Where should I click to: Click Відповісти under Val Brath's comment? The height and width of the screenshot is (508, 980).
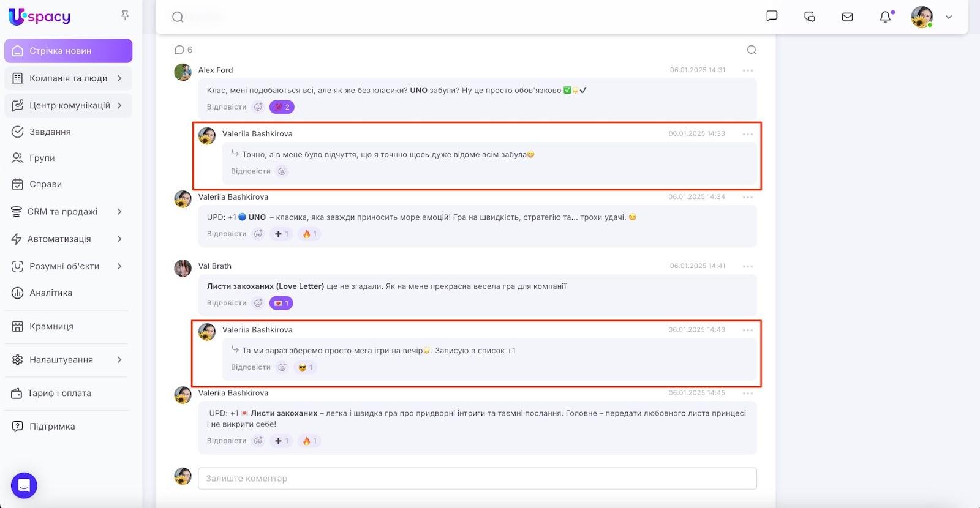(227, 303)
